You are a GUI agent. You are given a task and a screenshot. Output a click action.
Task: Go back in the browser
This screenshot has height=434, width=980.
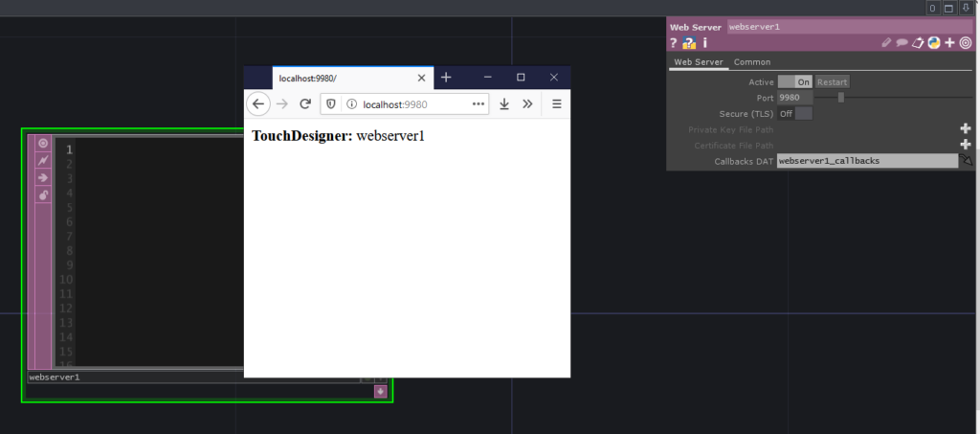coord(258,103)
